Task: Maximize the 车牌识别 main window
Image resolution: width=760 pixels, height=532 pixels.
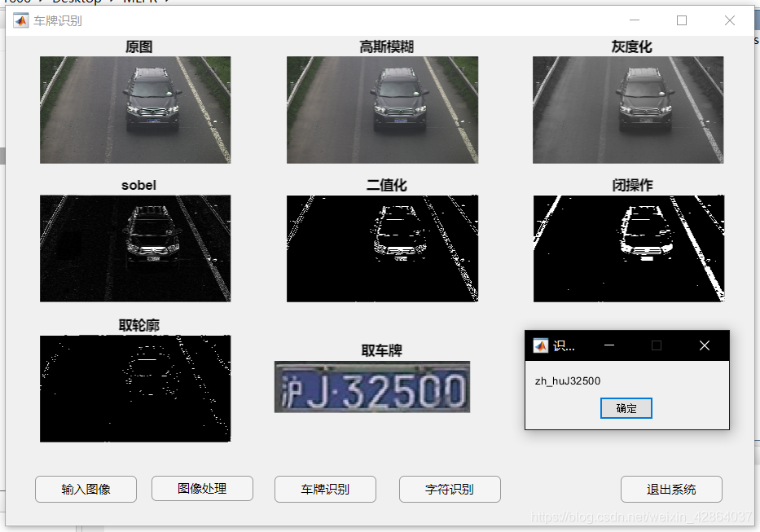Action: [x=682, y=20]
